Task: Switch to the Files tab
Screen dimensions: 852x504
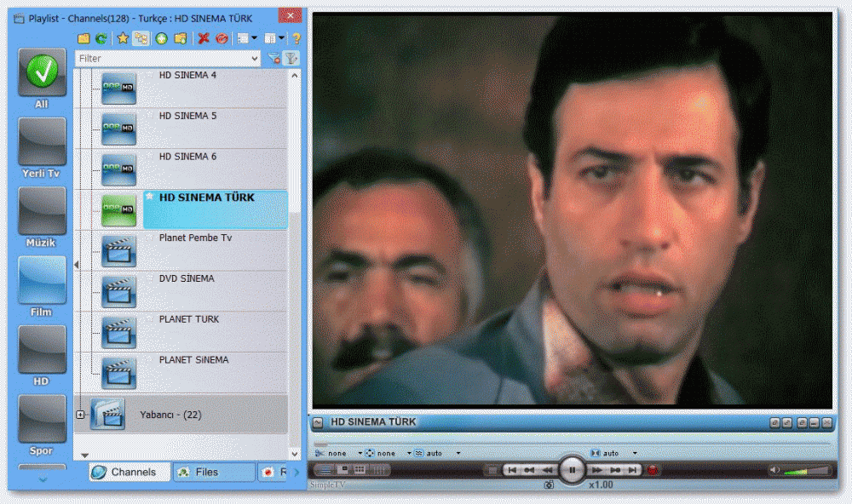Action: 214,472
